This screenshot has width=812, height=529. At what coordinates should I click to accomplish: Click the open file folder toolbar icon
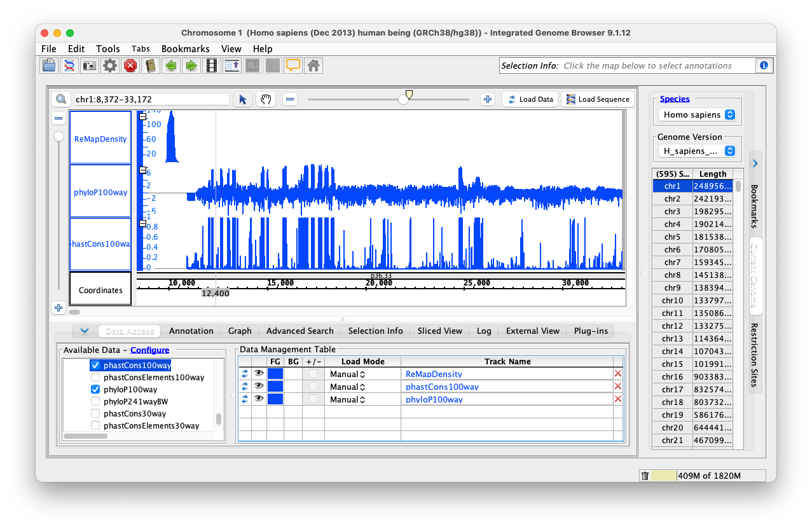pyautogui.click(x=49, y=65)
